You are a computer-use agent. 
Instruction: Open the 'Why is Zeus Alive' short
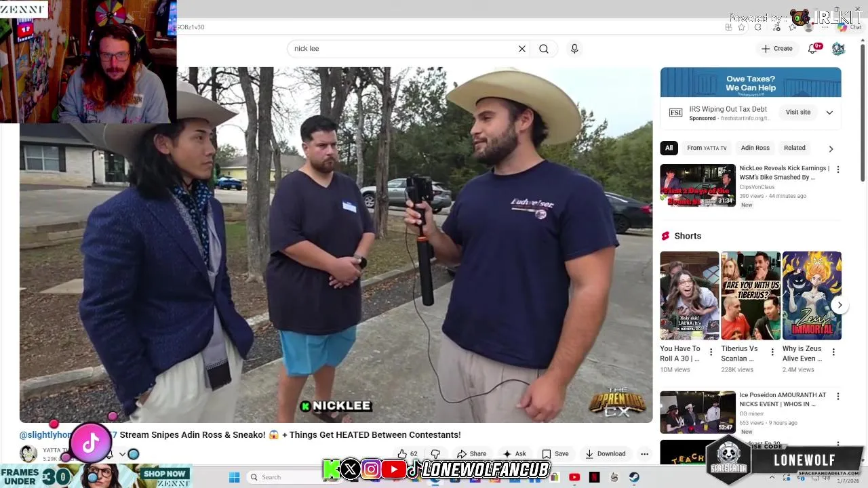[x=812, y=296]
